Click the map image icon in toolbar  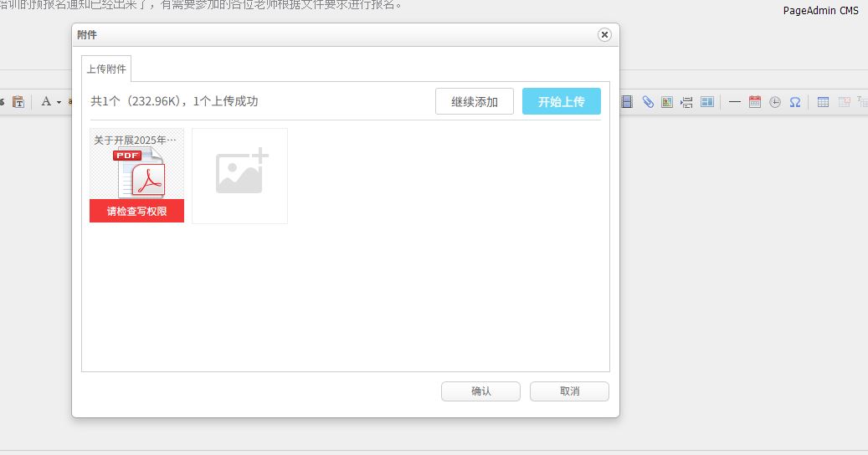(x=667, y=102)
